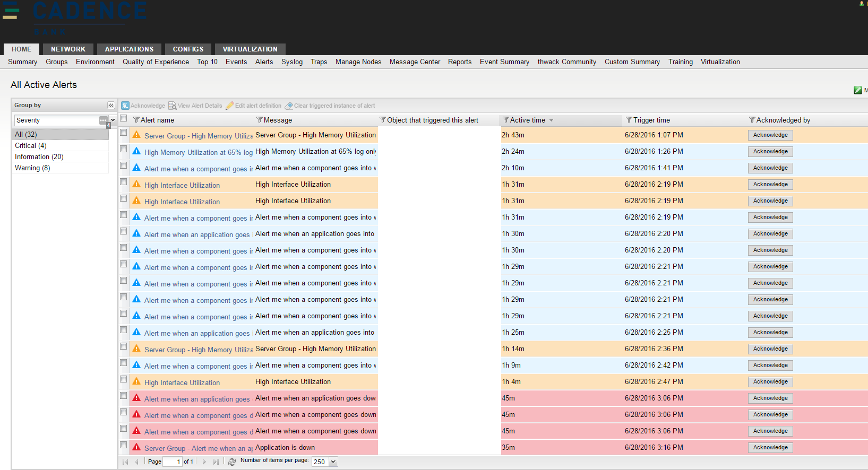Click the filter icon on the Alert name column
Image resolution: width=868 pixels, height=470 pixels.
coord(136,120)
